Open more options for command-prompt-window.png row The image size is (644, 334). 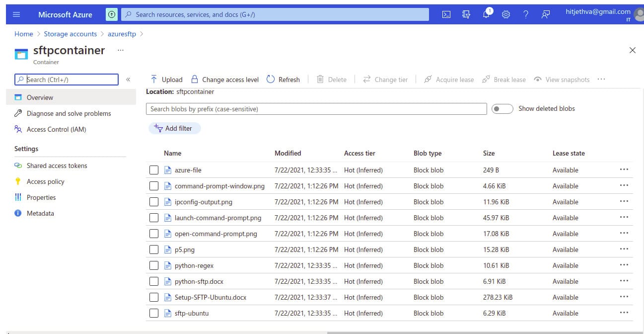point(624,186)
